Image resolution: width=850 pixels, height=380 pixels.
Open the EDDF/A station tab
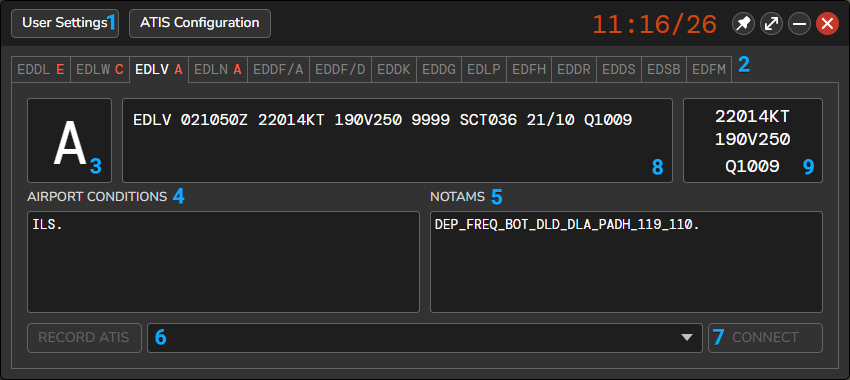pyautogui.click(x=279, y=70)
